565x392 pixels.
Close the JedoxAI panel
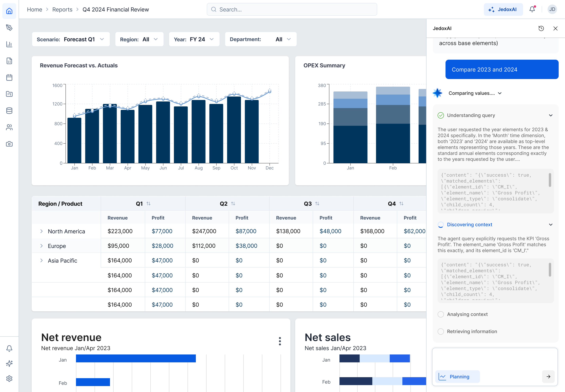pyautogui.click(x=556, y=28)
